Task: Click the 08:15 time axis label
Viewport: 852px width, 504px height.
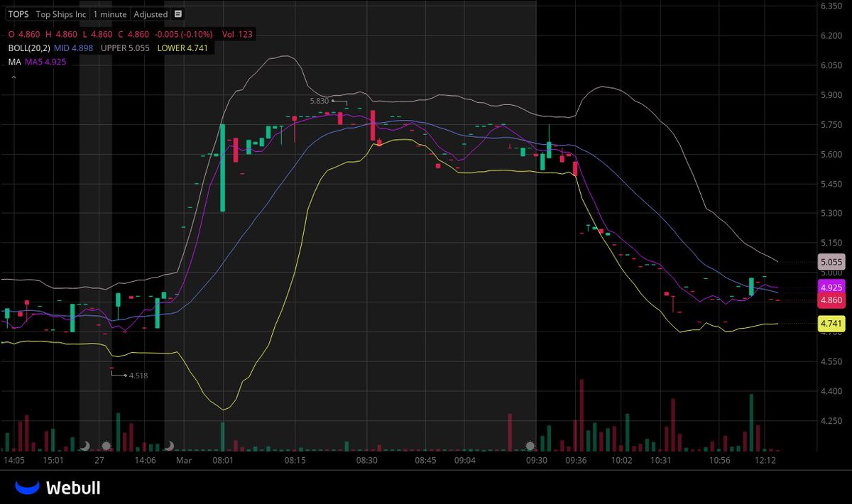Action: click(295, 460)
